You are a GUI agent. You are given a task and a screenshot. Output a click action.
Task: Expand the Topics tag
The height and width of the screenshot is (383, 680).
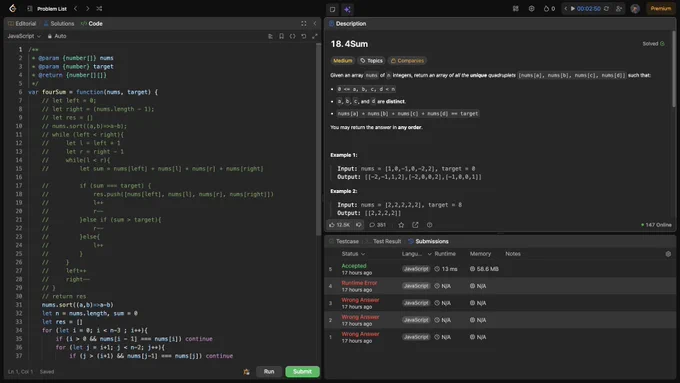(371, 61)
